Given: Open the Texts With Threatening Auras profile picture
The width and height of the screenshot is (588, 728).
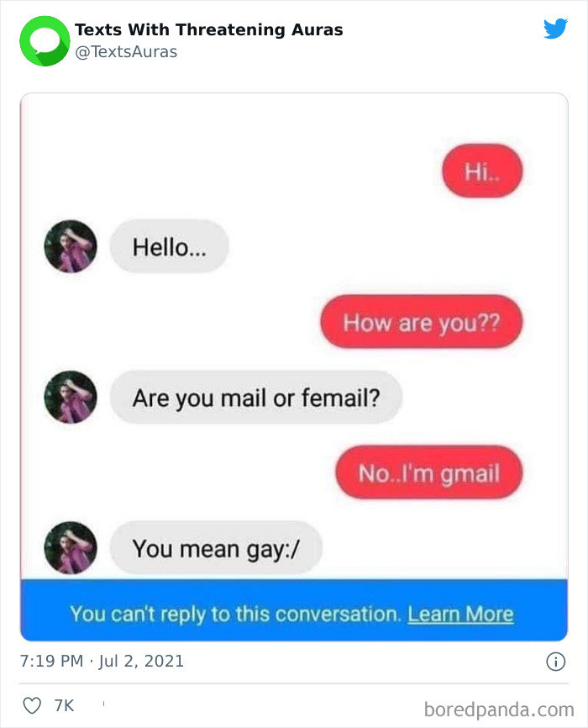Looking at the screenshot, I should coord(45,41).
